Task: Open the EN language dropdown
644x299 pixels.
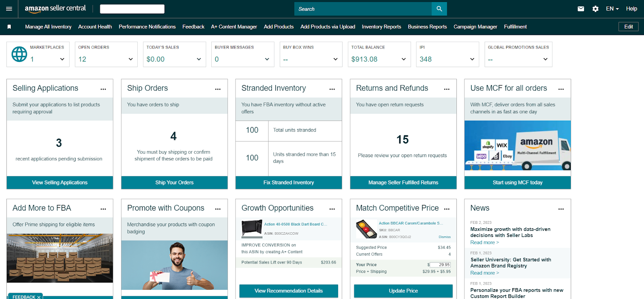Action: [x=612, y=9]
